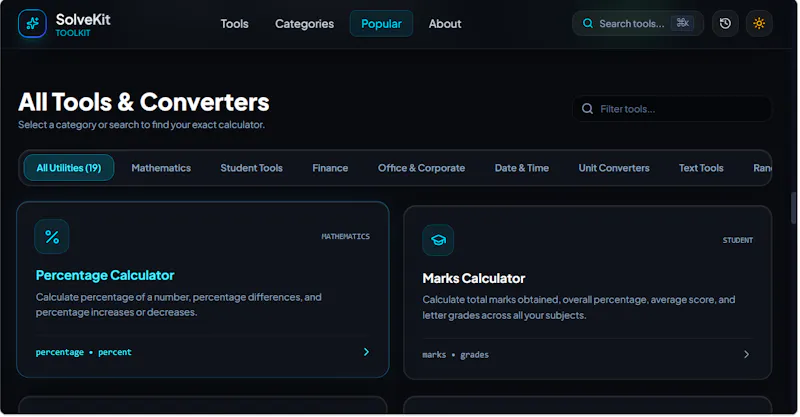Open Marks Calculator via its chevron arrow
Image resolution: width=800 pixels, height=417 pixels.
pos(746,354)
